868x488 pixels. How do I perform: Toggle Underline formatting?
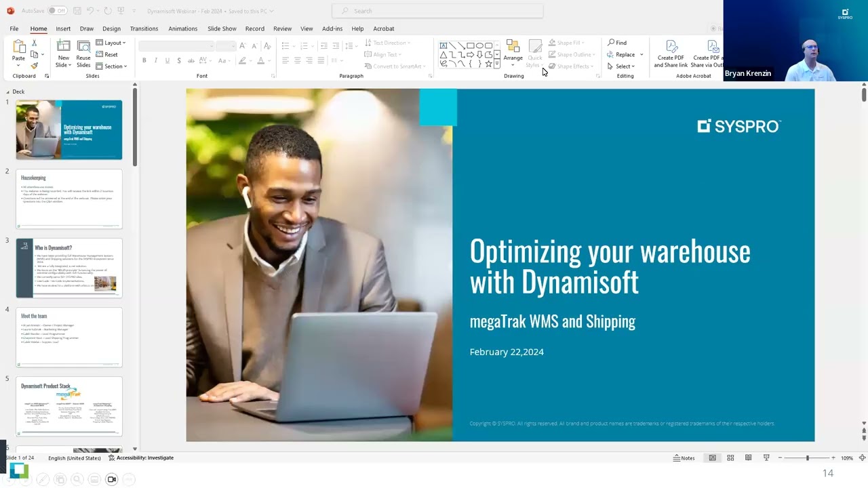pos(167,60)
